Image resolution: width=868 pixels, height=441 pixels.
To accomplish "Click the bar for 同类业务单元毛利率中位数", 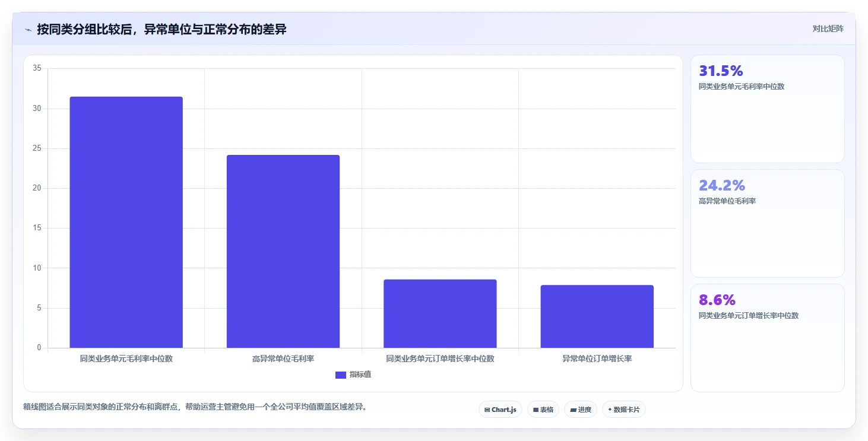I will pyautogui.click(x=126, y=222).
